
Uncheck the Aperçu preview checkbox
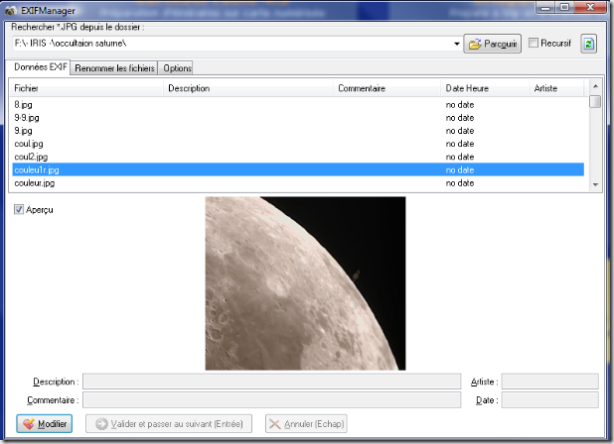[20, 210]
